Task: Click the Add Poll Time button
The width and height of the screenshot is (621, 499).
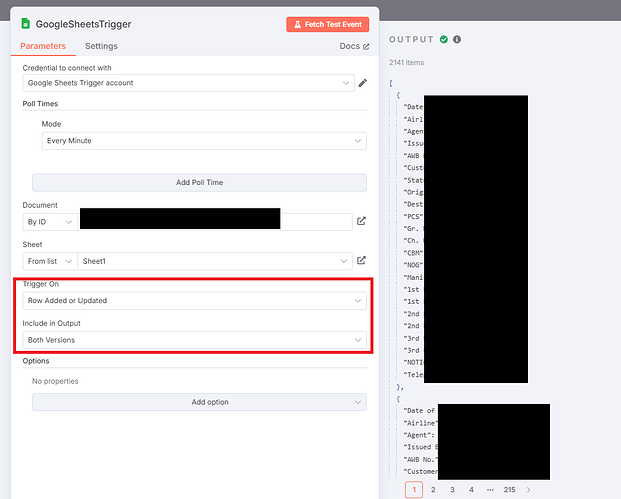Action: click(199, 183)
